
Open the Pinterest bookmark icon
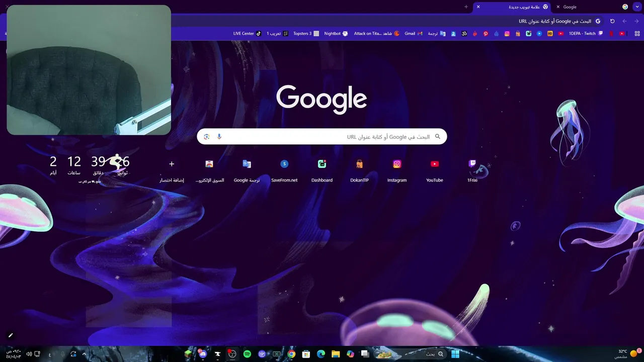click(486, 34)
